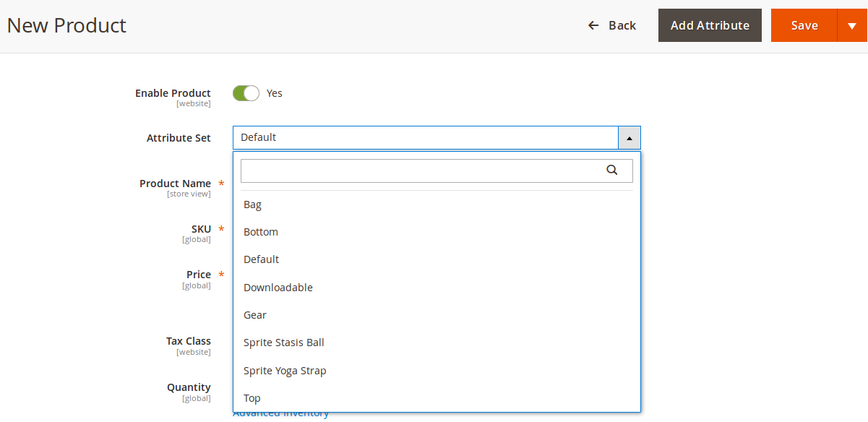
Task: Select Bag from attribute set list
Action: point(437,204)
